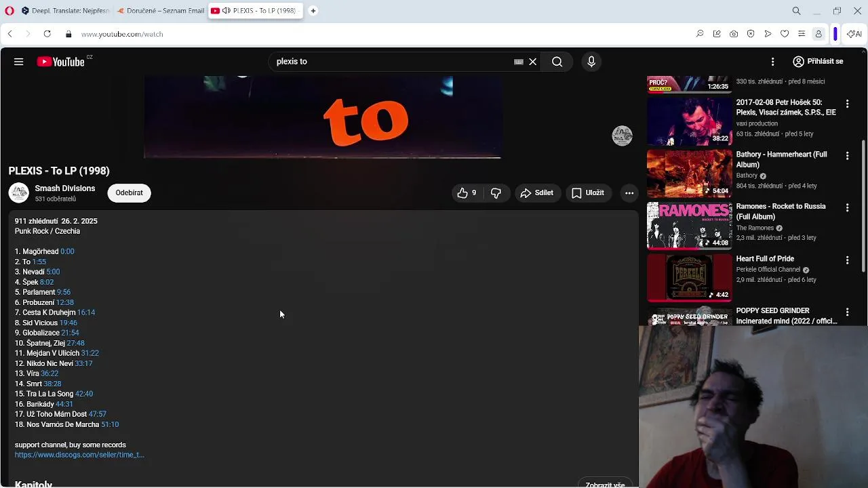This screenshot has width=868, height=488.
Task: Open the YouTube guide hamburger menu
Action: pyautogui.click(x=18, y=62)
